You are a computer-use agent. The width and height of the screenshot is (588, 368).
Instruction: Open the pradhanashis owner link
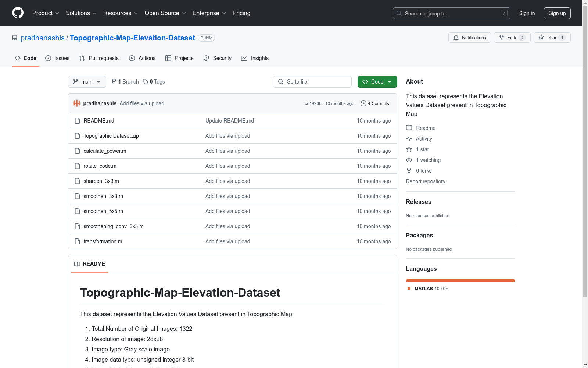pyautogui.click(x=43, y=38)
